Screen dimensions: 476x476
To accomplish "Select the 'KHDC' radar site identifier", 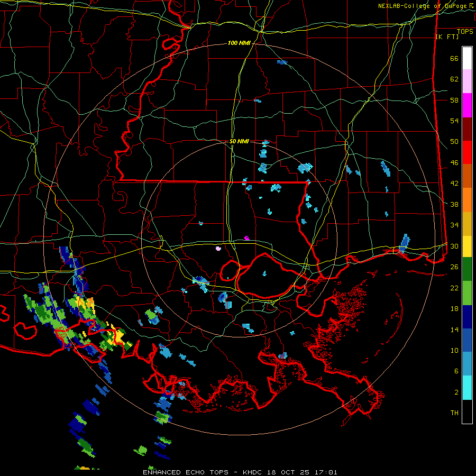I will pos(253,472).
